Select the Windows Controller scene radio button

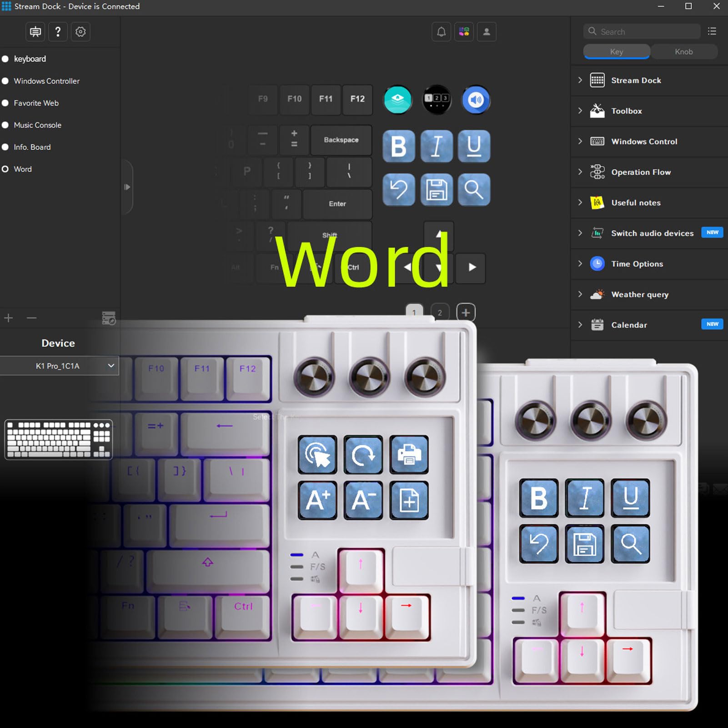(x=5, y=81)
